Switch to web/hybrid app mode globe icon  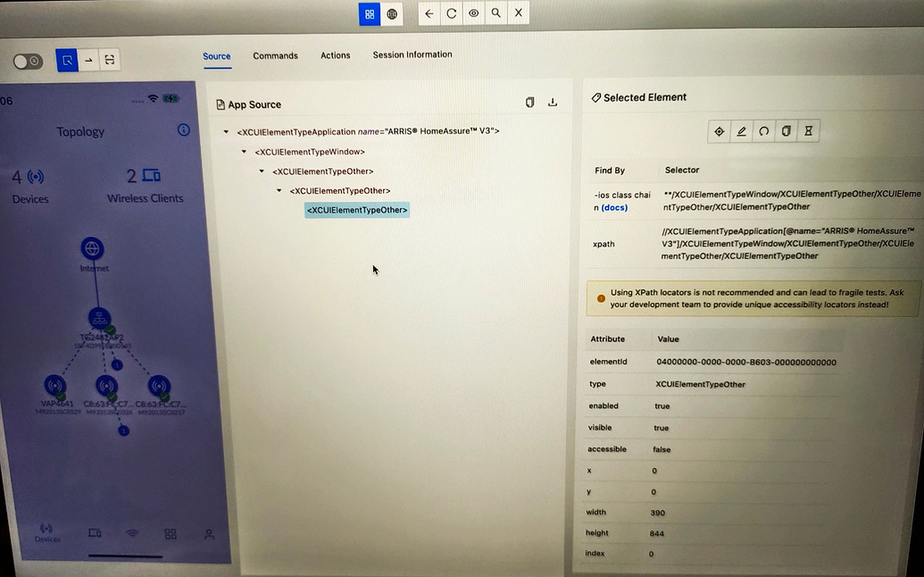tap(392, 14)
